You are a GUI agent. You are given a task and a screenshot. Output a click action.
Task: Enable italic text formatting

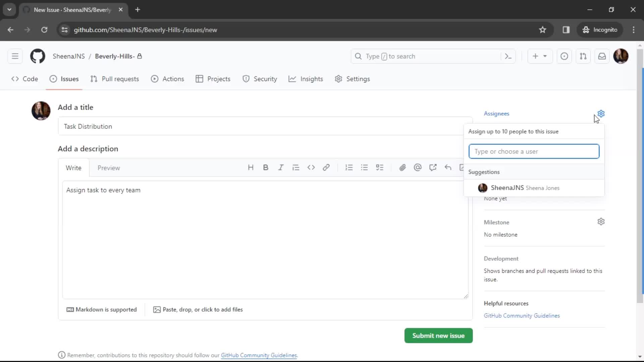pyautogui.click(x=281, y=168)
